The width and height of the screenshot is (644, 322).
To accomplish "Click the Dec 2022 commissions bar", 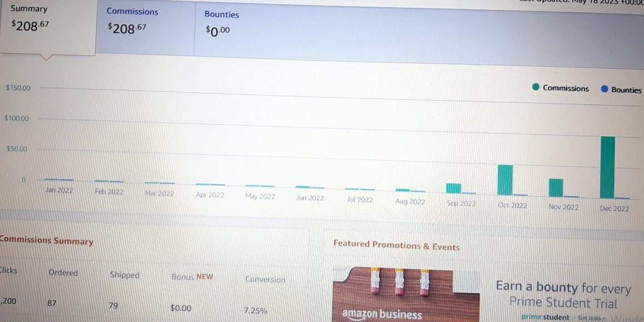I will [x=607, y=167].
